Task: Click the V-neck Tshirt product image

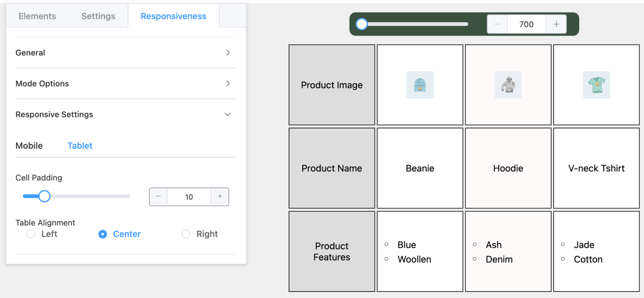Action: (596, 85)
